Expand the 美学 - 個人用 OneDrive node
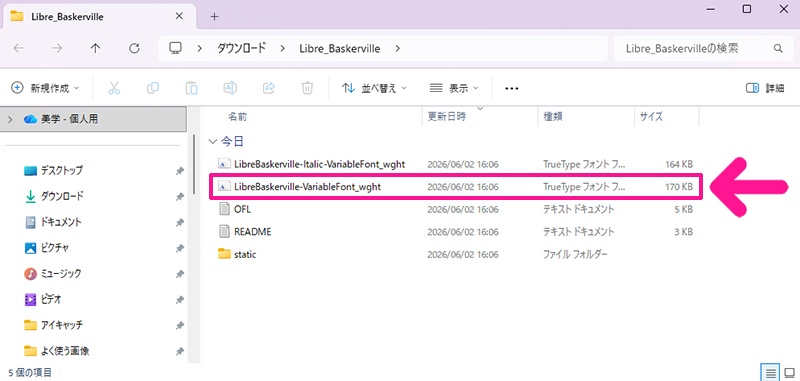800x381 pixels. point(11,119)
